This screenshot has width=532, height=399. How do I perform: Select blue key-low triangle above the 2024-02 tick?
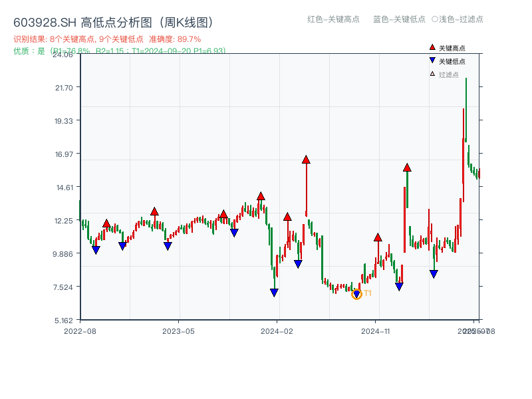[x=274, y=293]
